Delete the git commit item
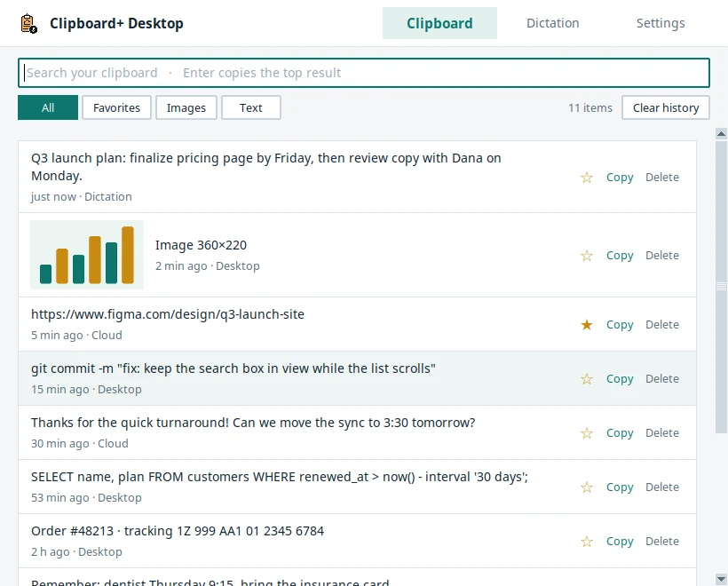This screenshot has height=586, width=728. pyautogui.click(x=662, y=379)
